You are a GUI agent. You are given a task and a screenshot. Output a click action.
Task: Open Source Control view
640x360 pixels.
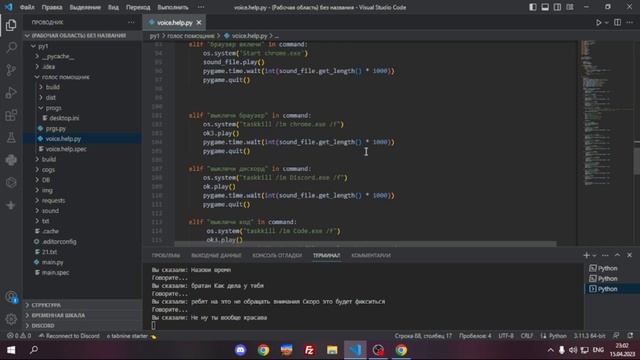click(11, 70)
